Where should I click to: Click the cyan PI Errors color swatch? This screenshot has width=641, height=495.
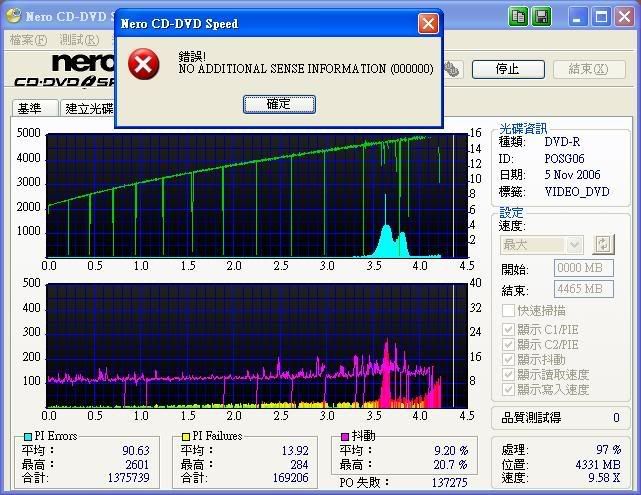point(28,437)
